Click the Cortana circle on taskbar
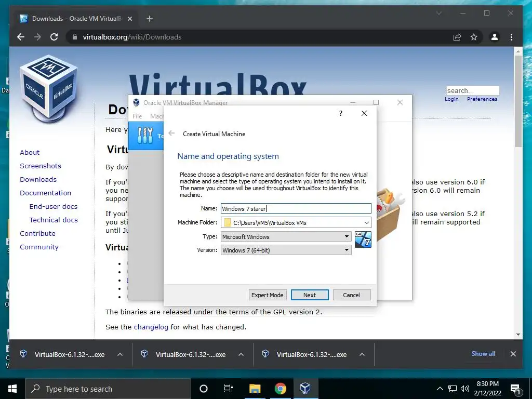 point(203,389)
